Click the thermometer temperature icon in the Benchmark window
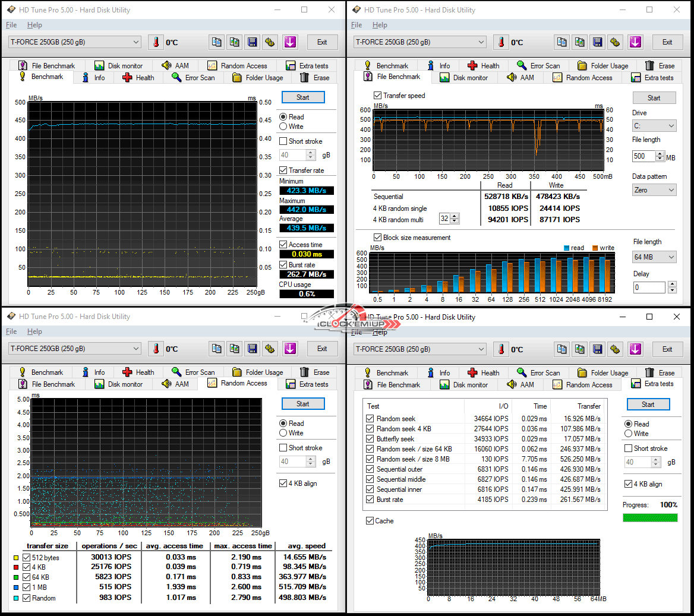 [x=156, y=42]
